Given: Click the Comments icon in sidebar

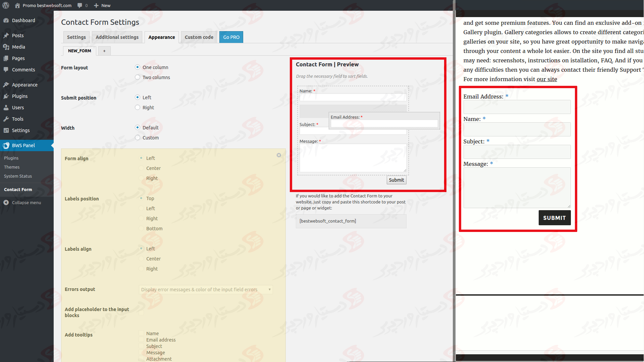Looking at the screenshot, I should (6, 69).
